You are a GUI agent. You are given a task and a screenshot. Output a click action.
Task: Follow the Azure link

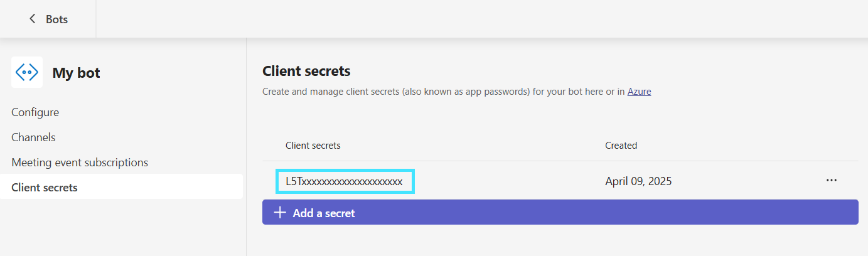[x=639, y=92]
